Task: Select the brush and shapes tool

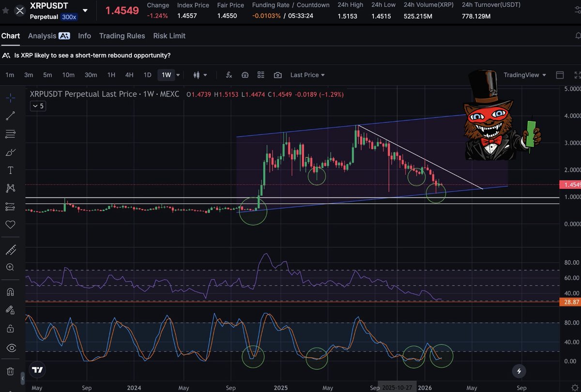Action: [x=11, y=152]
